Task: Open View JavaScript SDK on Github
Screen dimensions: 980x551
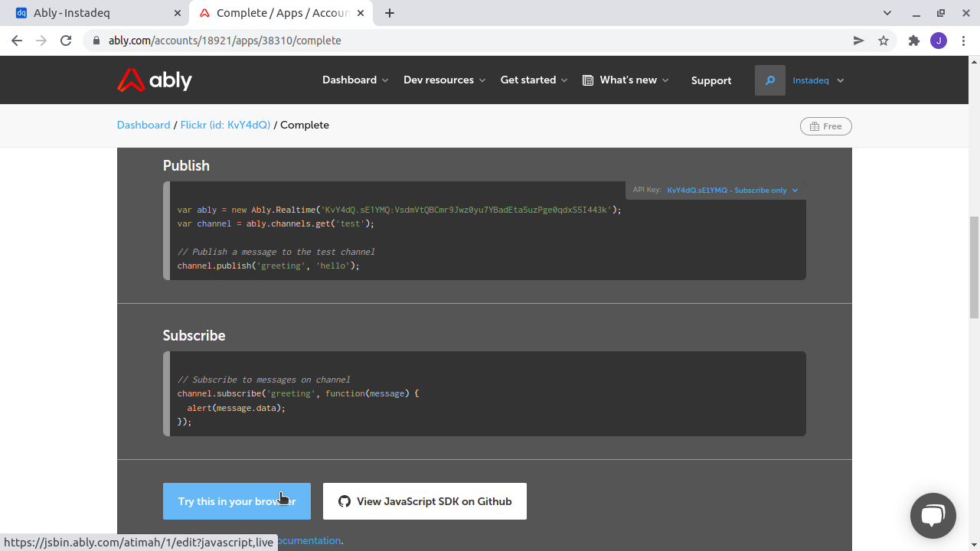Action: 425,501
